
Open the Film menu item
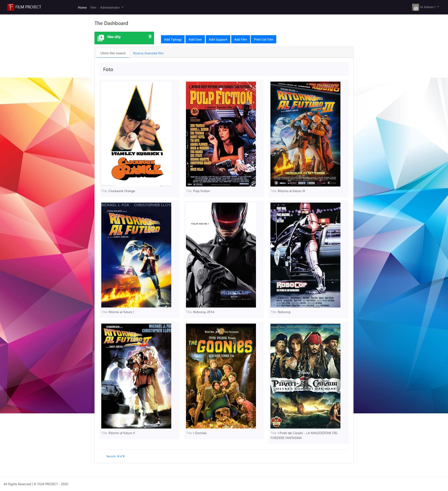tap(93, 7)
